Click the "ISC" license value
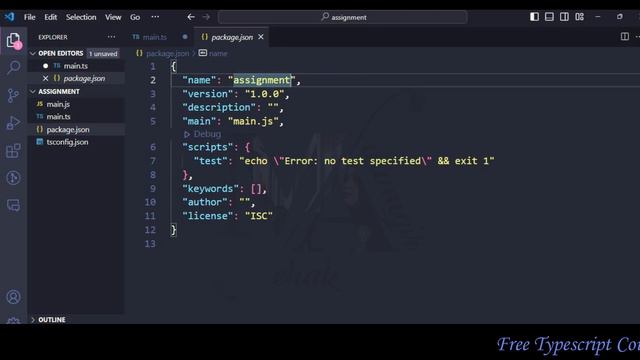Screen dimensions: 640x360 coord(259,216)
